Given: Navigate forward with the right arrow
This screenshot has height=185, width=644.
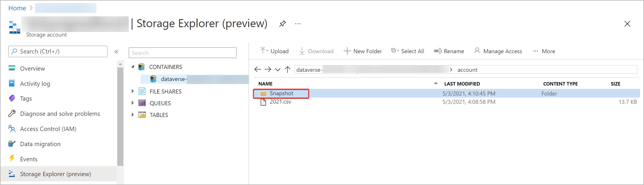Looking at the screenshot, I should (268, 69).
